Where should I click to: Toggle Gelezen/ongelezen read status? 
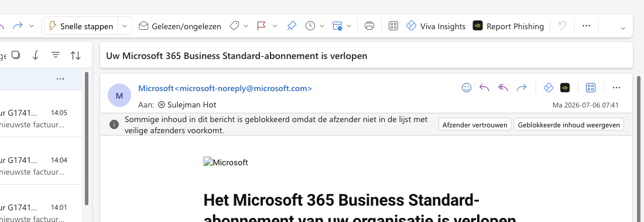[x=180, y=26]
